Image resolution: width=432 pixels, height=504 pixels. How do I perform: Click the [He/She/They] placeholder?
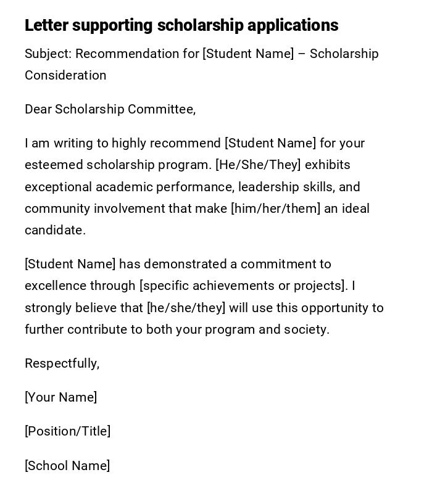[258, 165]
